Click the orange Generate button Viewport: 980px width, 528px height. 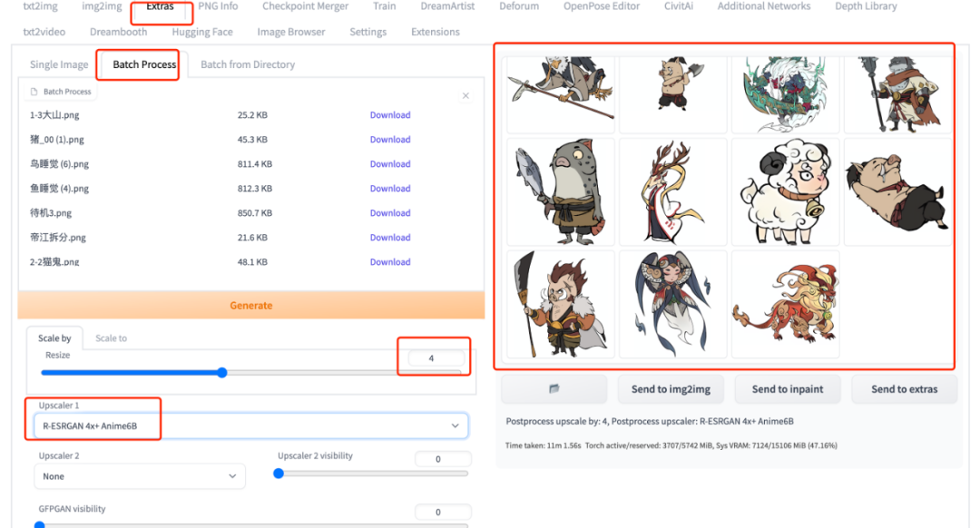pyautogui.click(x=251, y=306)
